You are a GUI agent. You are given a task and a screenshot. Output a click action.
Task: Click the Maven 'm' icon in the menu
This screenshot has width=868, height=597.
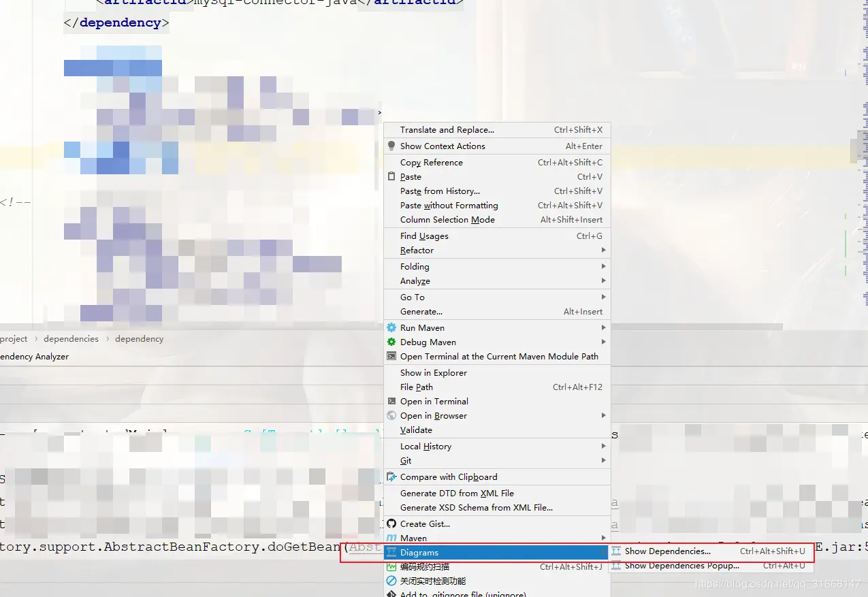(x=391, y=538)
